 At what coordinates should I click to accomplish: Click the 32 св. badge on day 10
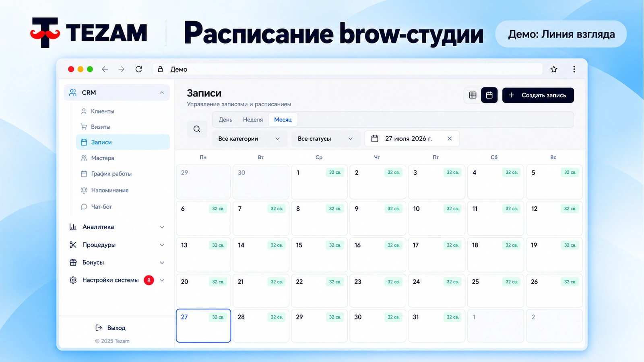click(452, 209)
